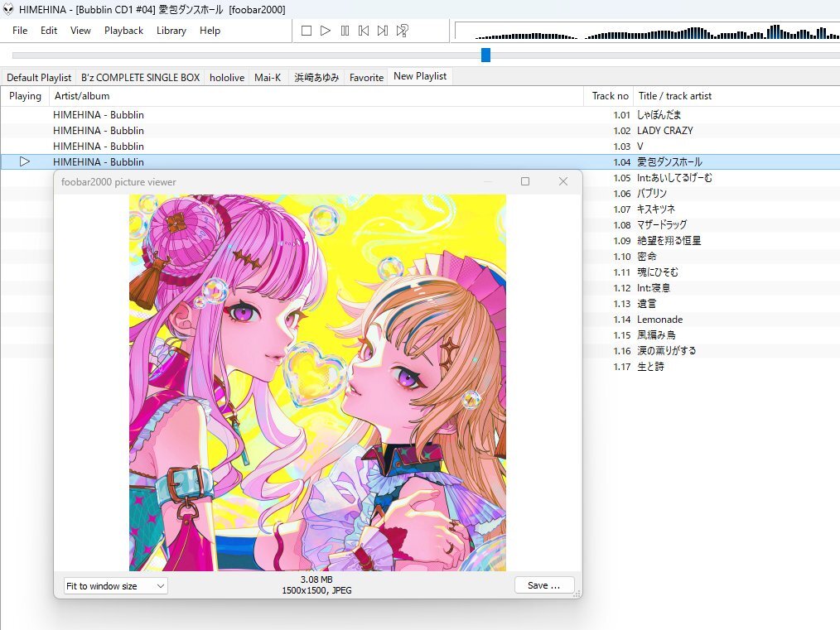The height and width of the screenshot is (630, 840).
Task: Switch to the 浜崎あゆみ playlist tab
Action: (x=316, y=78)
